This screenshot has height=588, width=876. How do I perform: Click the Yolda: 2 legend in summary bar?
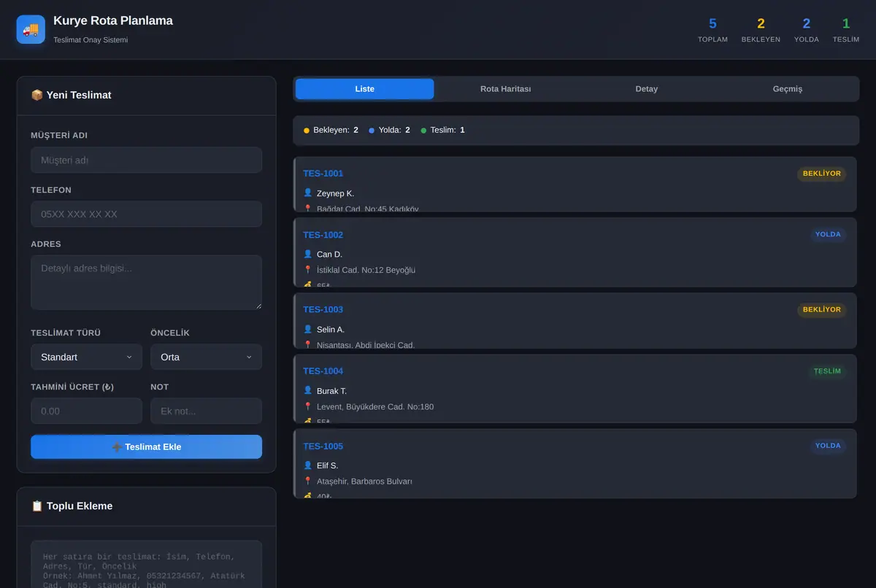coord(389,130)
